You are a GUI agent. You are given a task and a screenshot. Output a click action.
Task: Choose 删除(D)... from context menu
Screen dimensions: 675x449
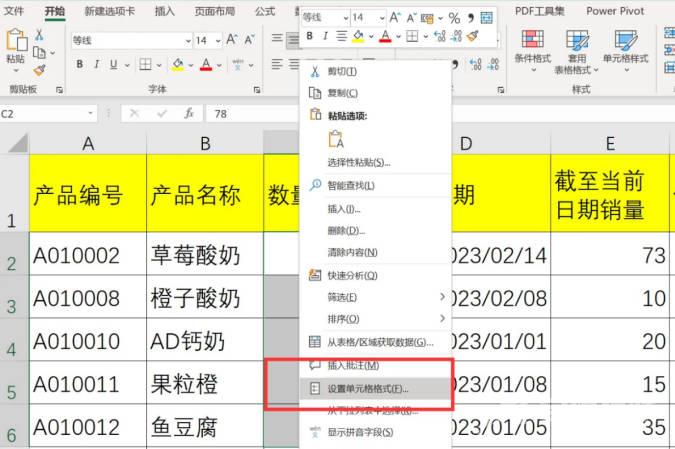coord(375,231)
